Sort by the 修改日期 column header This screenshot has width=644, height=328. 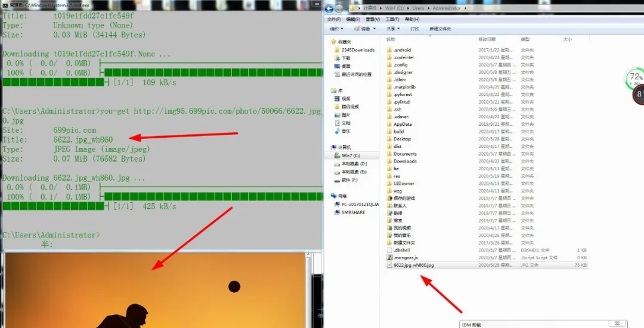coord(487,39)
